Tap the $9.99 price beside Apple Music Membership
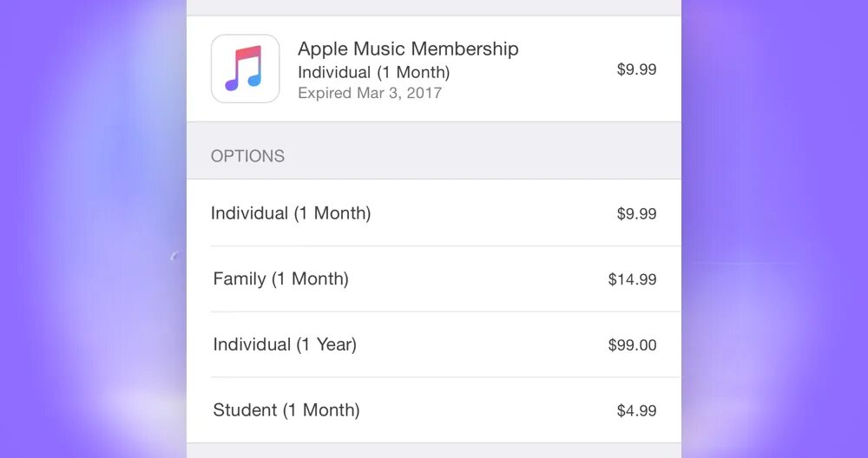This screenshot has height=458, width=868. point(636,69)
